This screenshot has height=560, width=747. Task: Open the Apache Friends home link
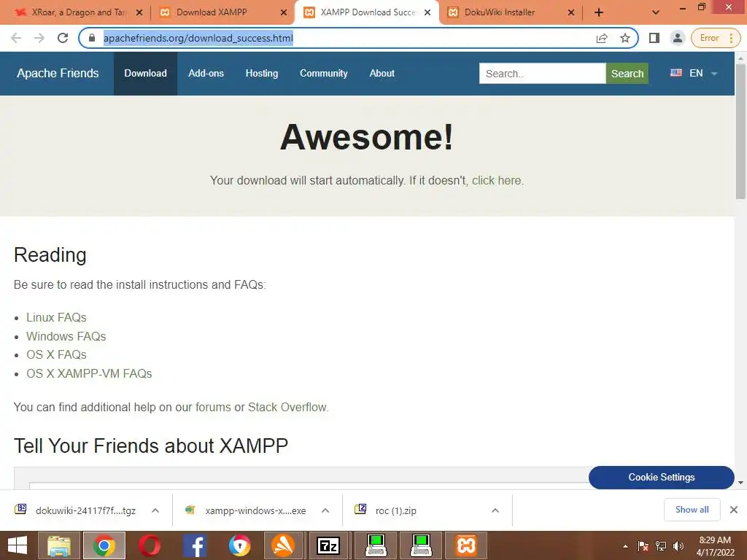click(x=58, y=74)
